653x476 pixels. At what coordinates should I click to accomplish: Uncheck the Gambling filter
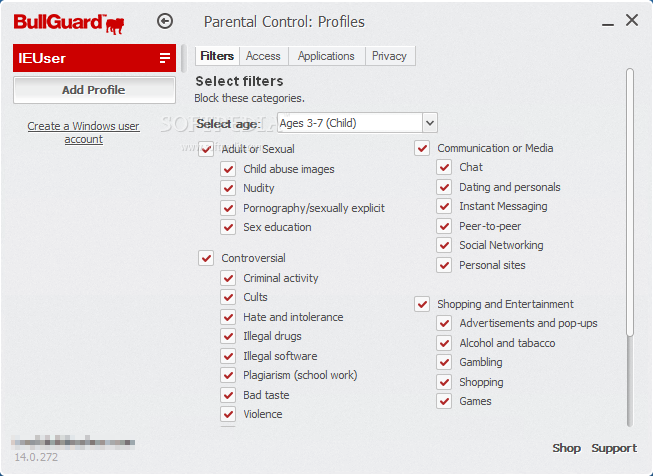pos(444,362)
